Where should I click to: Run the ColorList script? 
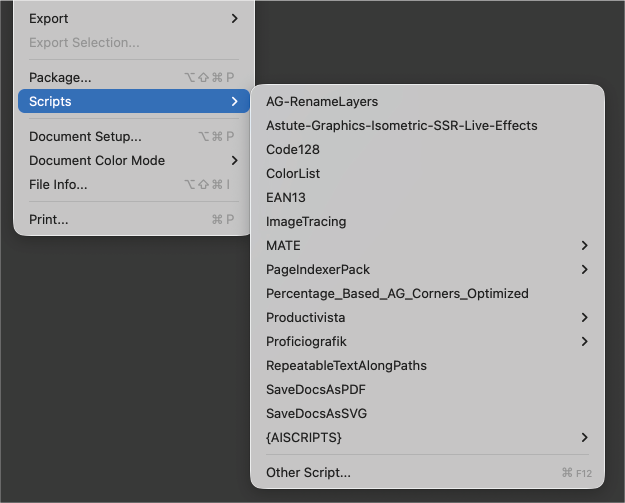click(x=427, y=173)
